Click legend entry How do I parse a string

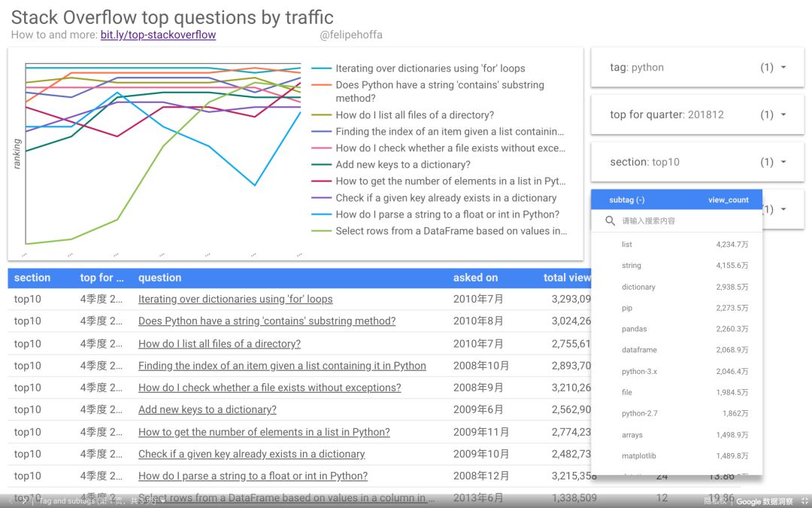(447, 214)
